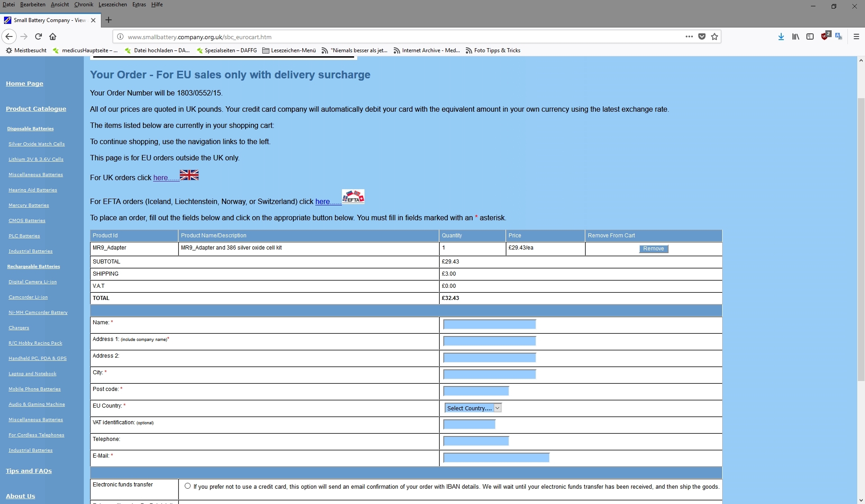Image resolution: width=865 pixels, height=504 pixels.
Task: Open the Lesezeichen-Menü bookmarks folder
Action: pyautogui.click(x=289, y=50)
